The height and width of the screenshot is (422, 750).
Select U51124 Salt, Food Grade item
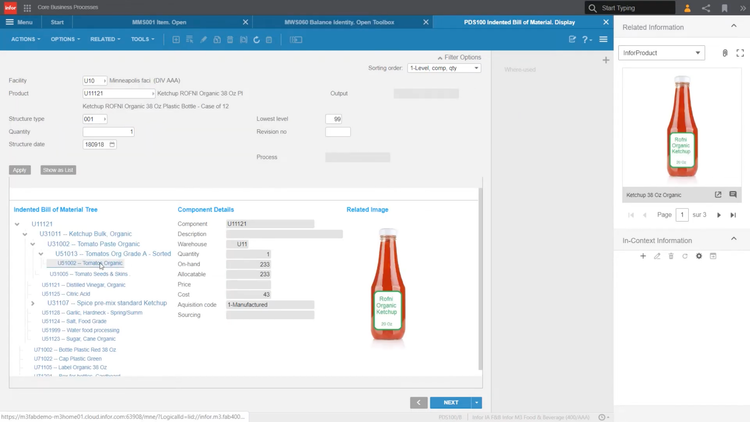click(74, 321)
